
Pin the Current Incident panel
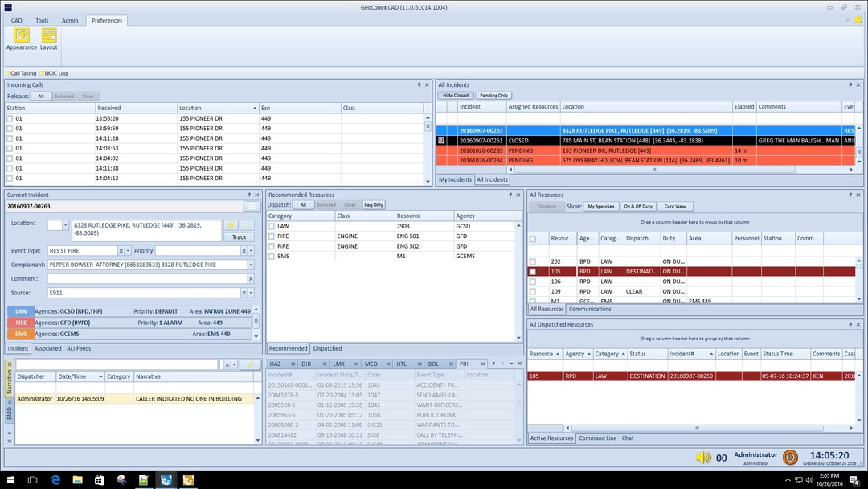pyautogui.click(x=249, y=195)
